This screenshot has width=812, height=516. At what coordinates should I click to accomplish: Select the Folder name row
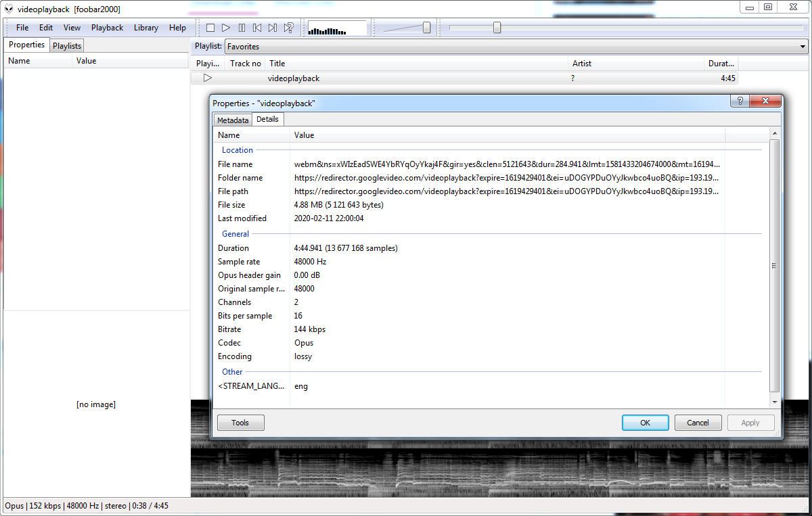[x=470, y=178]
